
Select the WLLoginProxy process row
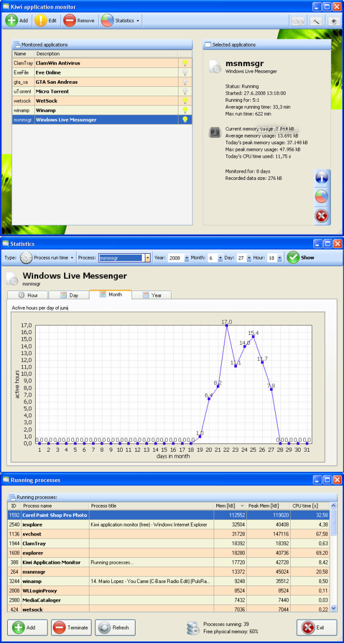[x=169, y=590]
